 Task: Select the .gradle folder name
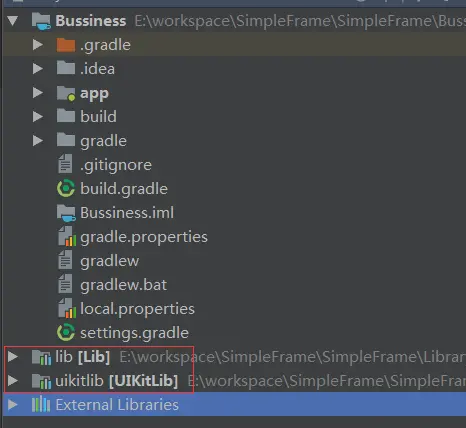point(105,45)
